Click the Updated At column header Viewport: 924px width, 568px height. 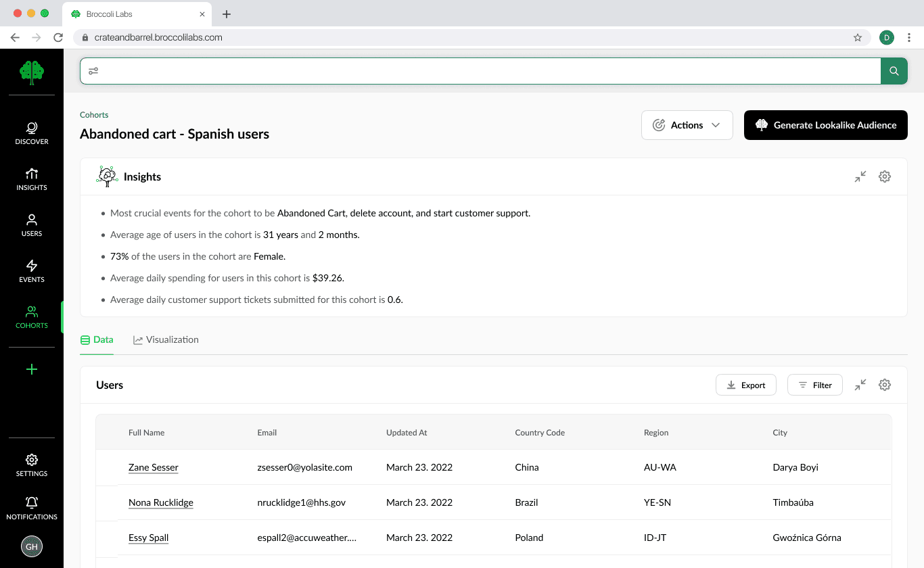[x=407, y=433]
